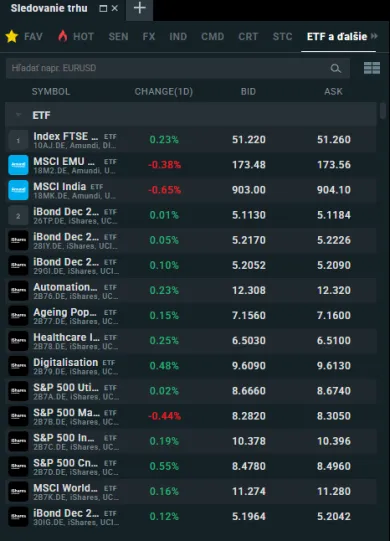
Task: Click Index FTSE bid price 51.220
Action: point(249,140)
